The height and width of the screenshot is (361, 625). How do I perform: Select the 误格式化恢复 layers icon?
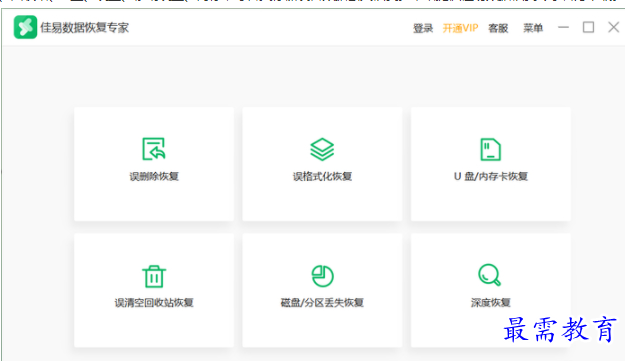point(322,149)
